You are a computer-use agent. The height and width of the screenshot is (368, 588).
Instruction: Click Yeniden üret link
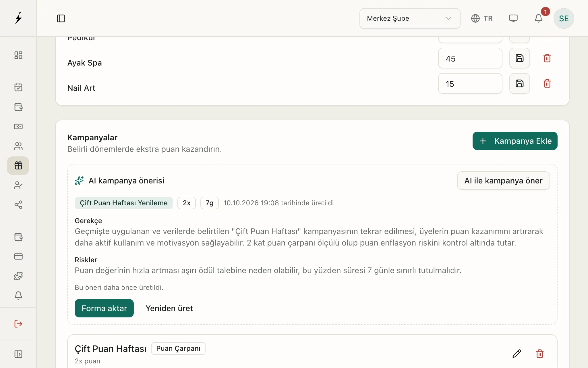tap(169, 308)
